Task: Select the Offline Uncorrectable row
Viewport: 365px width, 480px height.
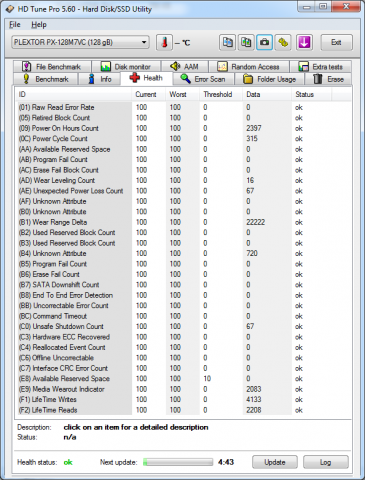Action: click(x=183, y=358)
